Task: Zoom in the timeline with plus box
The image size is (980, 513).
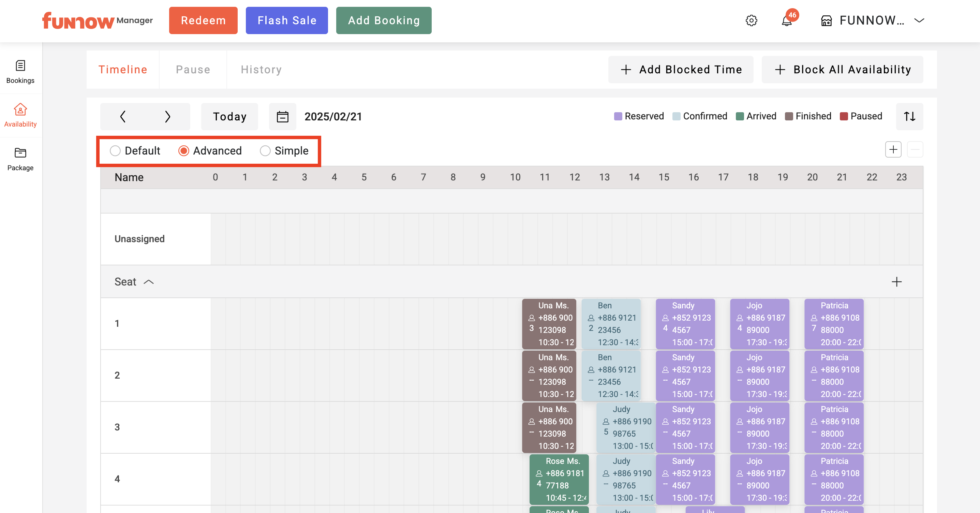Action: (893, 149)
